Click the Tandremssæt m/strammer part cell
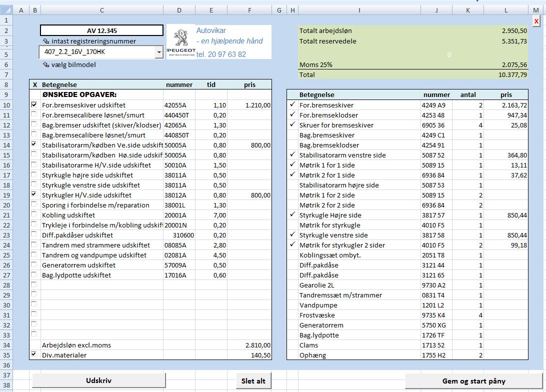This screenshot has height=392, width=546. 359,295
